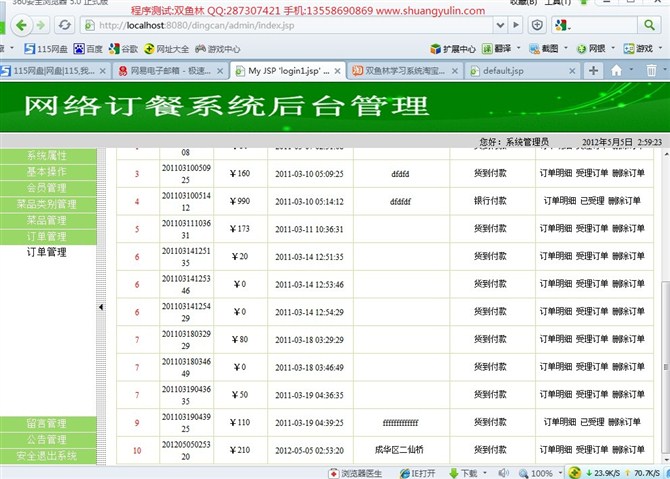This screenshot has height=479, width=670.
Task: Open the 百度 bookmark
Action: point(88,49)
